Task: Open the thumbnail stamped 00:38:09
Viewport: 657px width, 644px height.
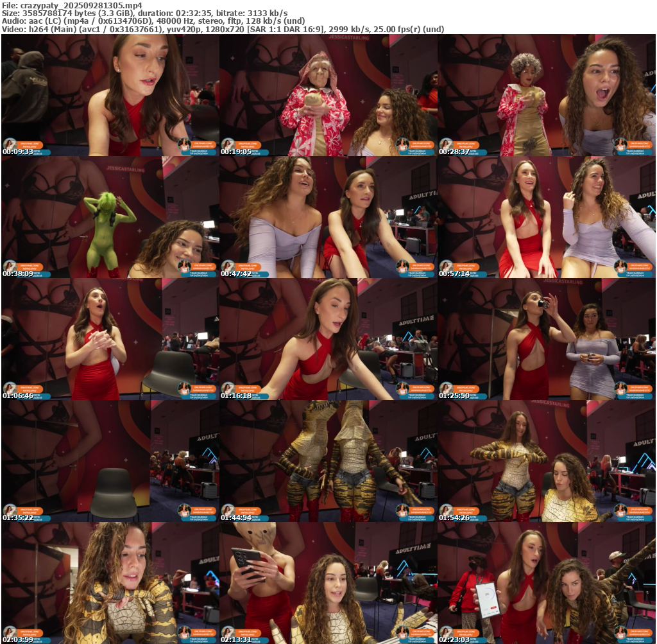Action: pyautogui.click(x=110, y=217)
